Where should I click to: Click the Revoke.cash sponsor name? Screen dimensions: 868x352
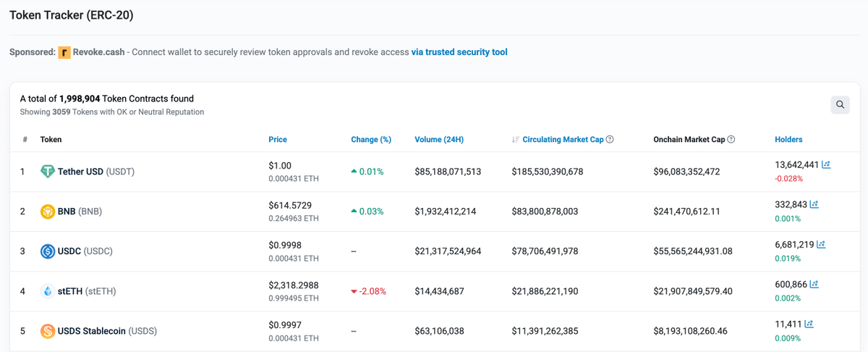coord(98,52)
